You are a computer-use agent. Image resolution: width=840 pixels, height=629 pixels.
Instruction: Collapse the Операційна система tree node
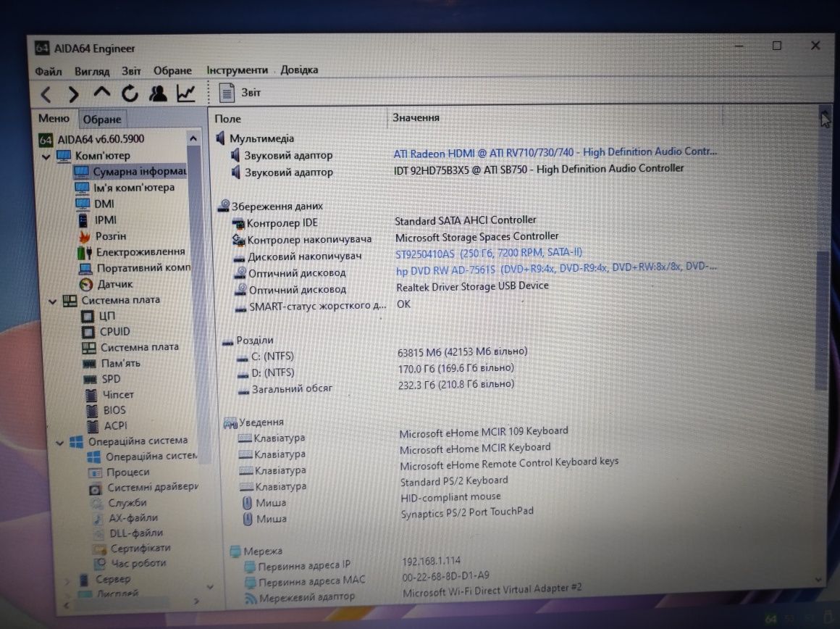pyautogui.click(x=59, y=443)
